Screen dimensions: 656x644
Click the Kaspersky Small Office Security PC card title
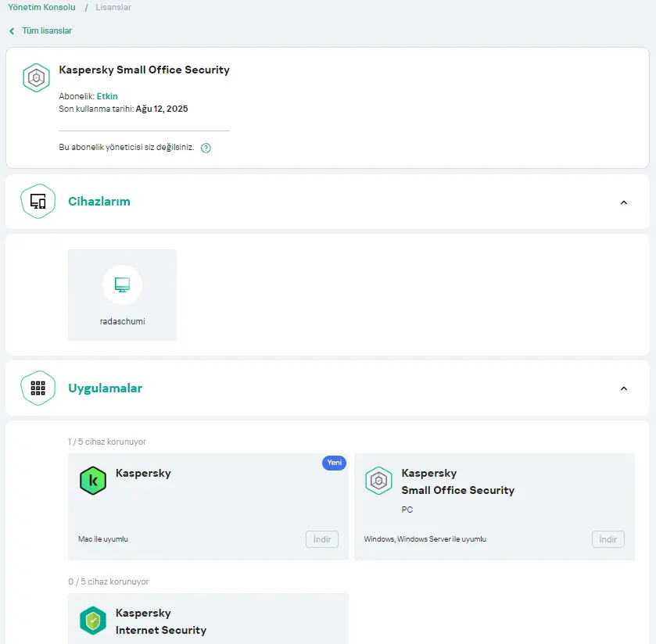point(457,481)
